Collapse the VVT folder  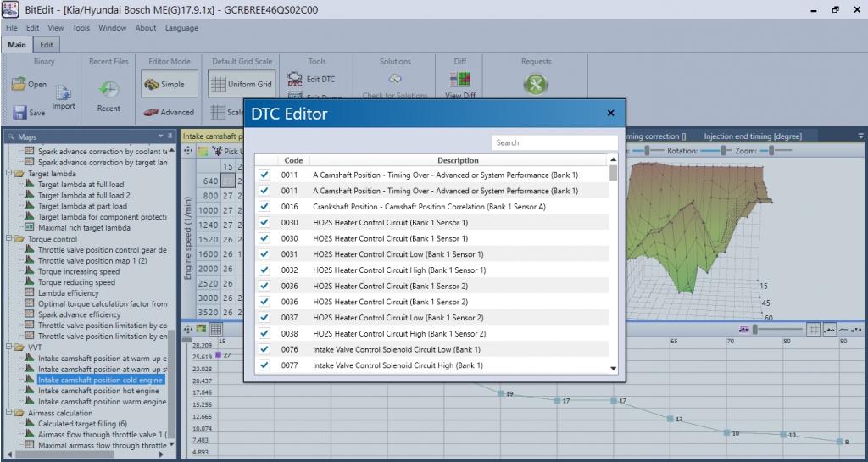8,348
